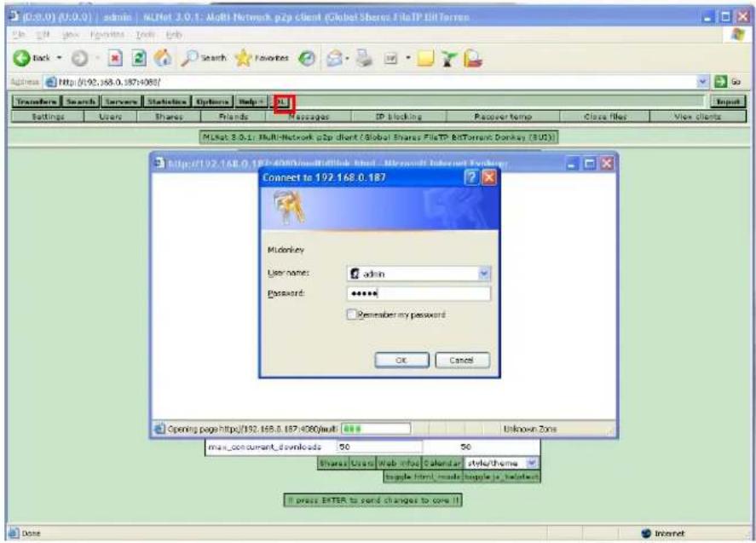The width and height of the screenshot is (756, 543).
Task: Click the last toolbar icon after Messenger
Action: coord(472,58)
